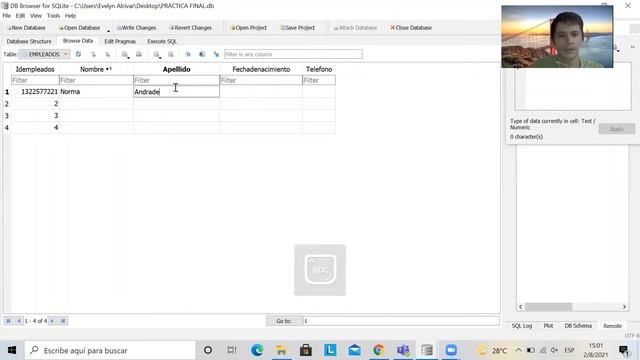Switch to the Execute SQL tab
This screenshot has height=360, width=640.
(x=162, y=41)
